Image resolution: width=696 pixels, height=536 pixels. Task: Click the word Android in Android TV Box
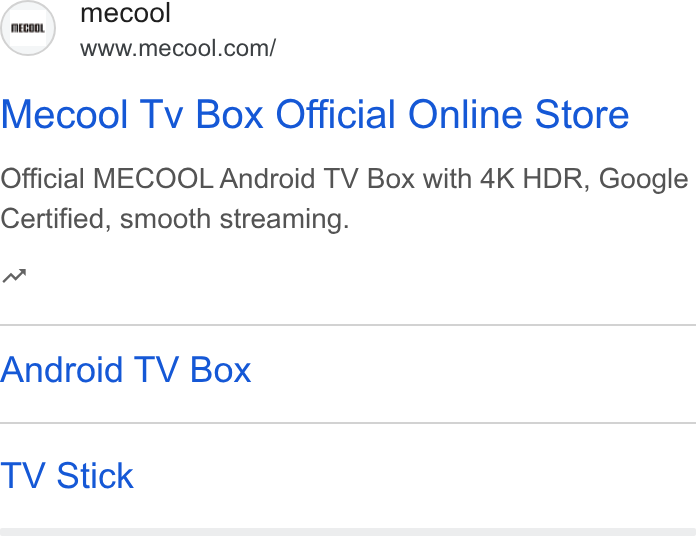(61, 370)
